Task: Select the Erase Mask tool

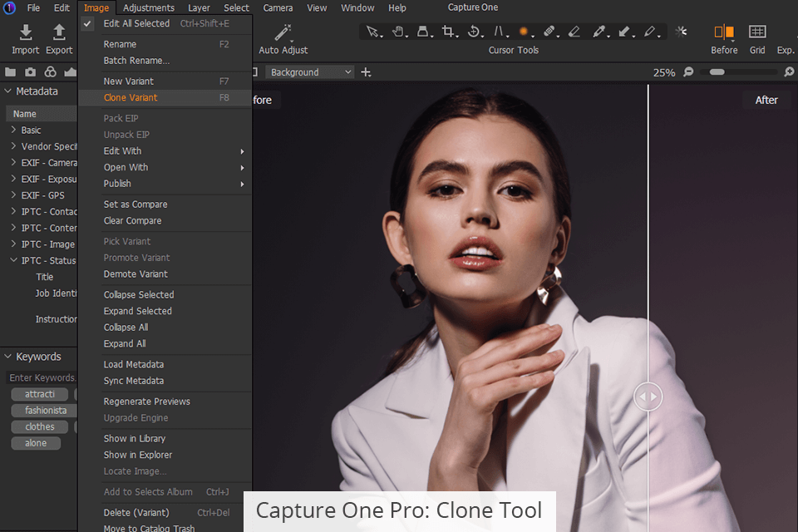Action: pyautogui.click(x=574, y=32)
